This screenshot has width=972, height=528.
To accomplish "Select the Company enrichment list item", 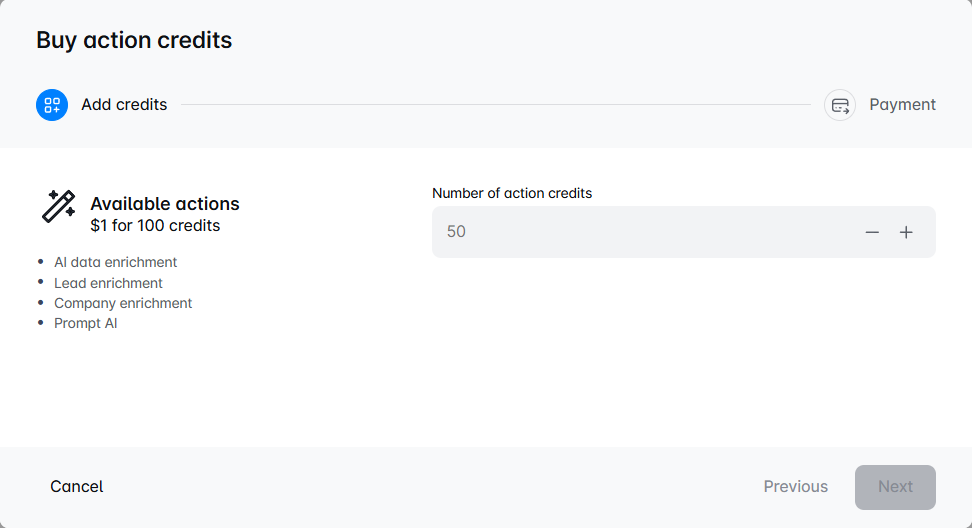I will [123, 303].
